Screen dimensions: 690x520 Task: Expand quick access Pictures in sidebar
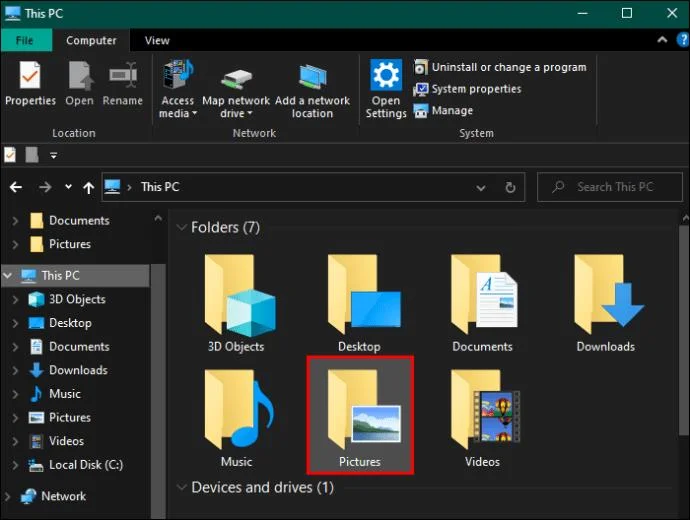tap(15, 244)
